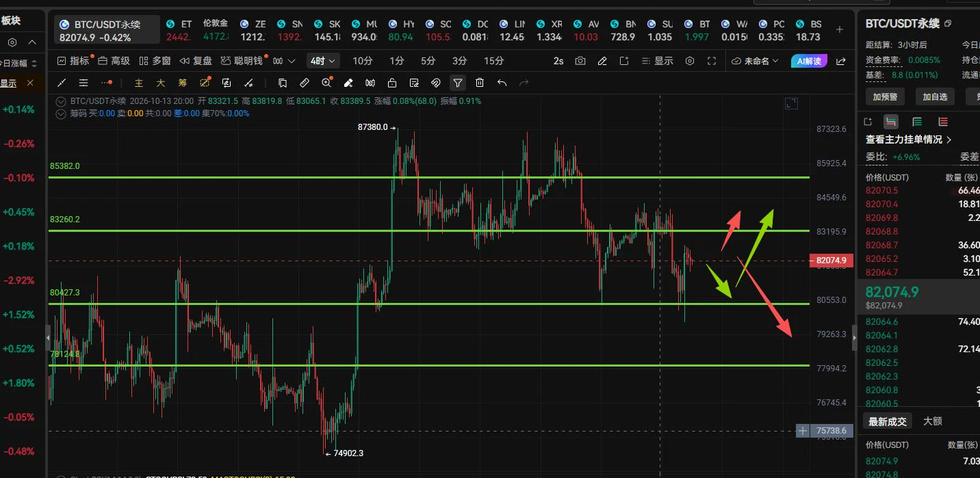Viewport: 980px width, 478px height.
Task: Open the 4时 timeframe dropdown
Action: click(x=324, y=61)
